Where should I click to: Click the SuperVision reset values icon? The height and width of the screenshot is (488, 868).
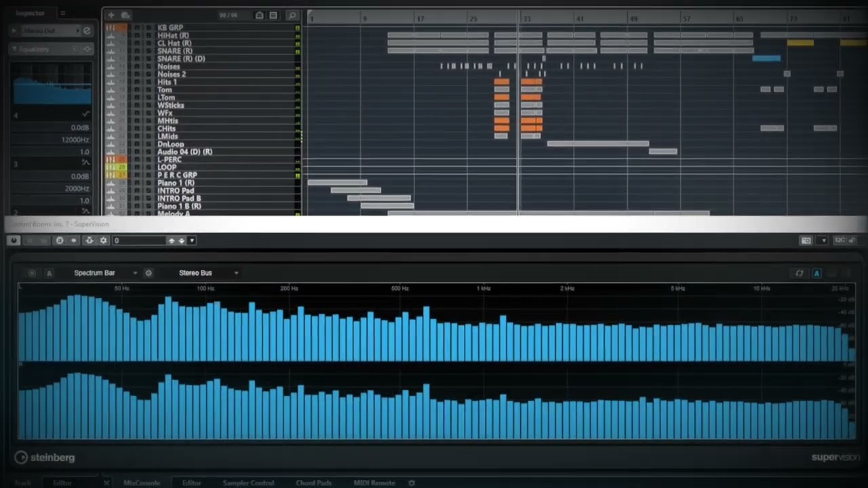point(800,273)
